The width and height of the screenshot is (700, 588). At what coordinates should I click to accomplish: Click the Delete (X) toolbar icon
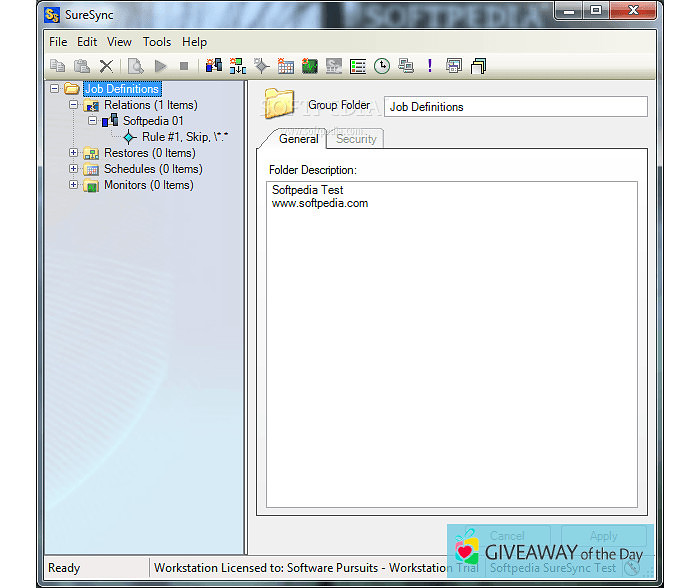click(x=106, y=66)
